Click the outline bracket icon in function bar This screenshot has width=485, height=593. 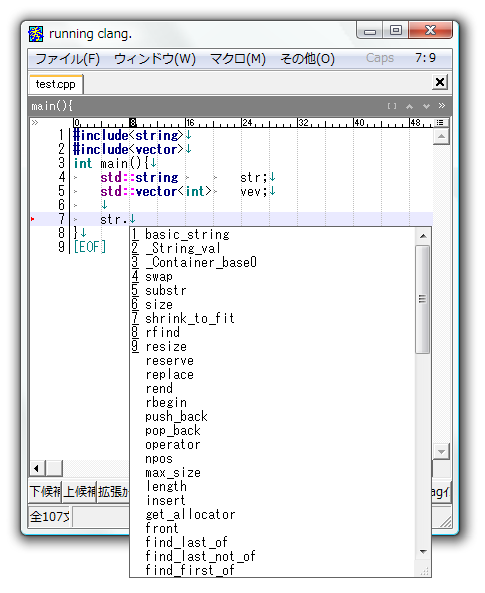pyautogui.click(x=392, y=106)
